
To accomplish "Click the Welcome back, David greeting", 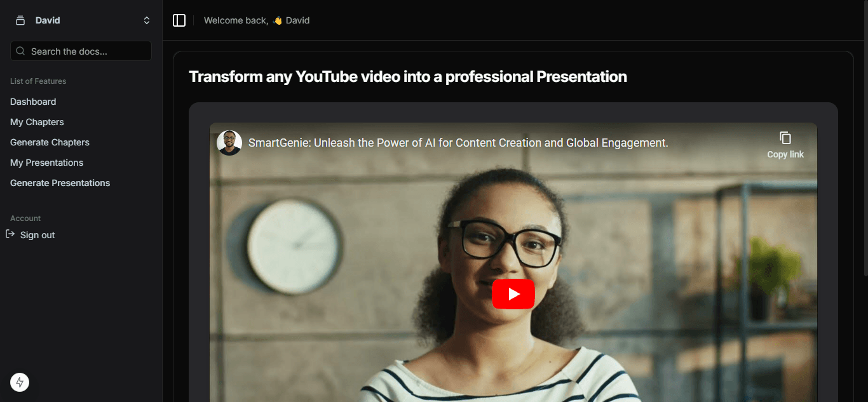I will tap(257, 20).
